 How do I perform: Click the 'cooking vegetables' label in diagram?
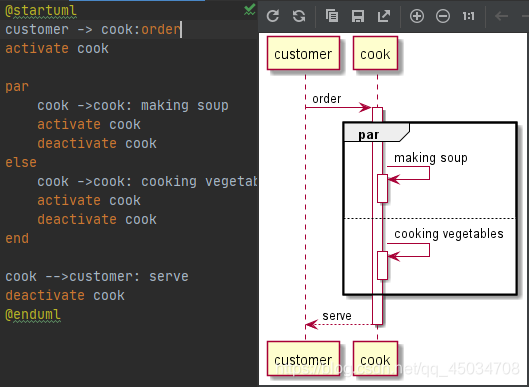449,233
